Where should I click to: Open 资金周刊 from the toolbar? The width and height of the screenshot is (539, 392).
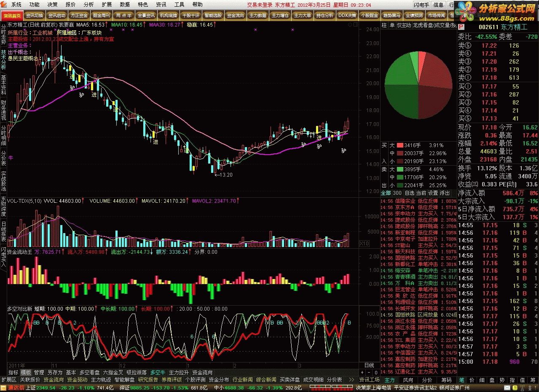click(x=101, y=15)
